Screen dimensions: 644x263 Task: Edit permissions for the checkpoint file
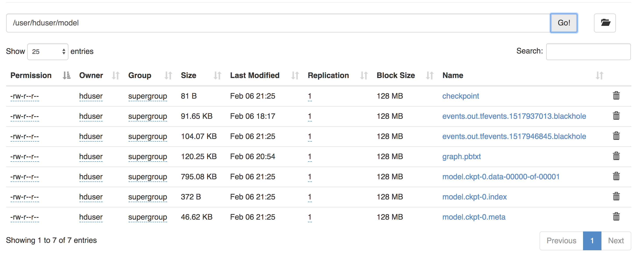coord(25,96)
